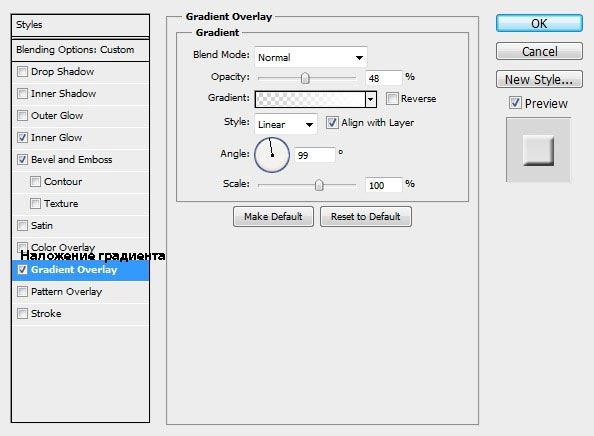Click the Opacity slider handle
The width and height of the screenshot is (594, 436).
(305, 78)
